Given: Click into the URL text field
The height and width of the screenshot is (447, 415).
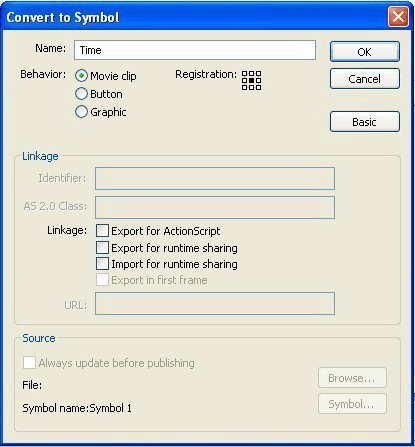Looking at the screenshot, I should [x=215, y=304].
